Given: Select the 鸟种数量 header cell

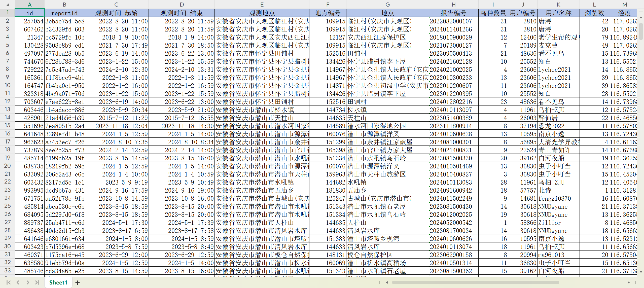Looking at the screenshot, I should [x=493, y=13].
